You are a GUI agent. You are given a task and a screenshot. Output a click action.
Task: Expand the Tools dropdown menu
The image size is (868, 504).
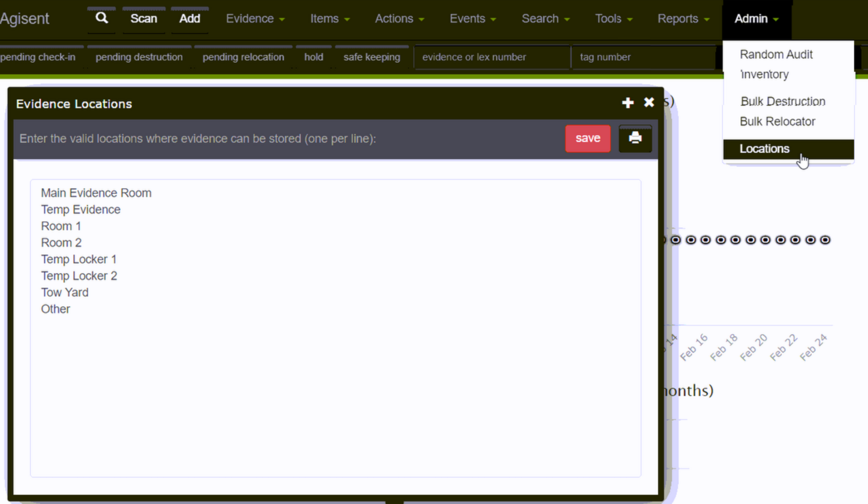coord(613,19)
